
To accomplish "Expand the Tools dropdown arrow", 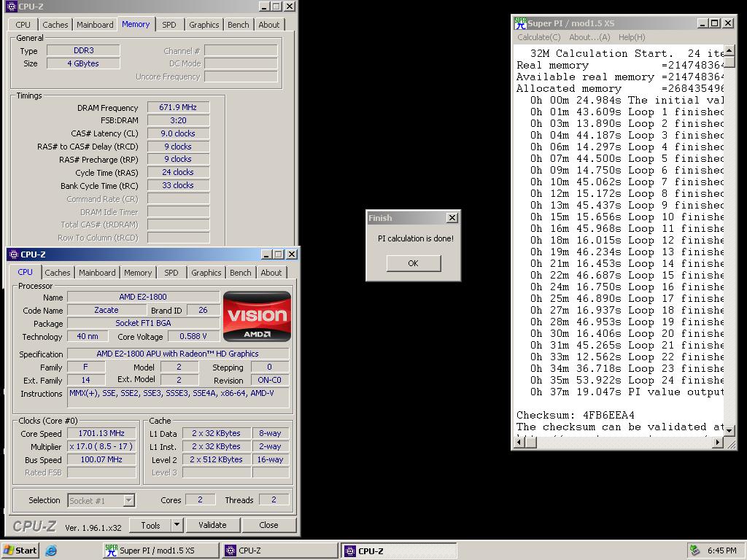I will (177, 525).
